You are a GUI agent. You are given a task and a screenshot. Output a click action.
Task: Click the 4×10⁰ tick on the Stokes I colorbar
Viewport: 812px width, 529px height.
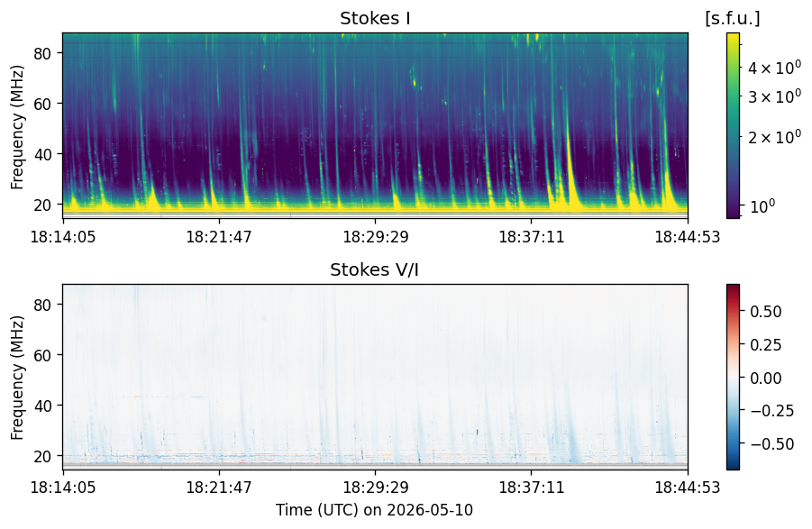click(773, 67)
